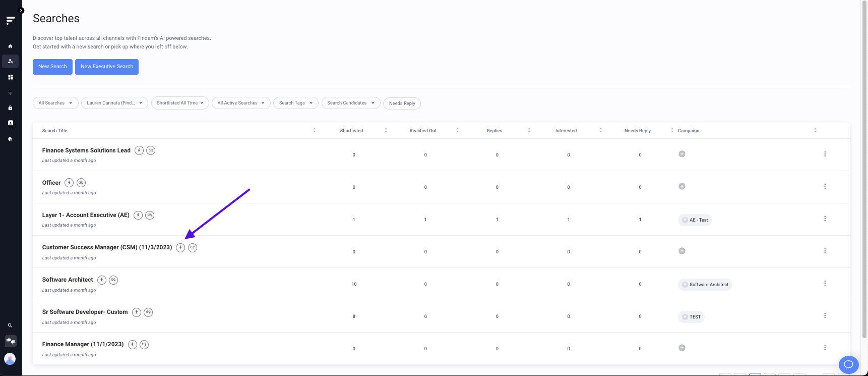Click the lock icon in the sidebar

coord(10,108)
